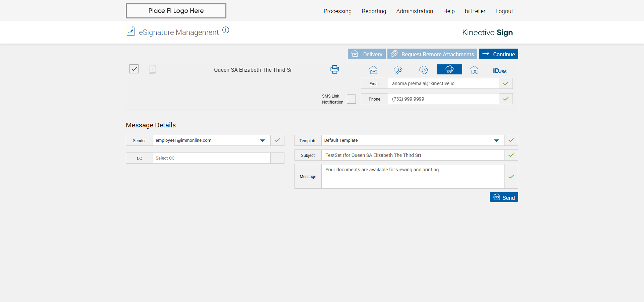Screen dimensions: 644x302
Task: Open the eSignature Management info icon
Action: (x=226, y=30)
